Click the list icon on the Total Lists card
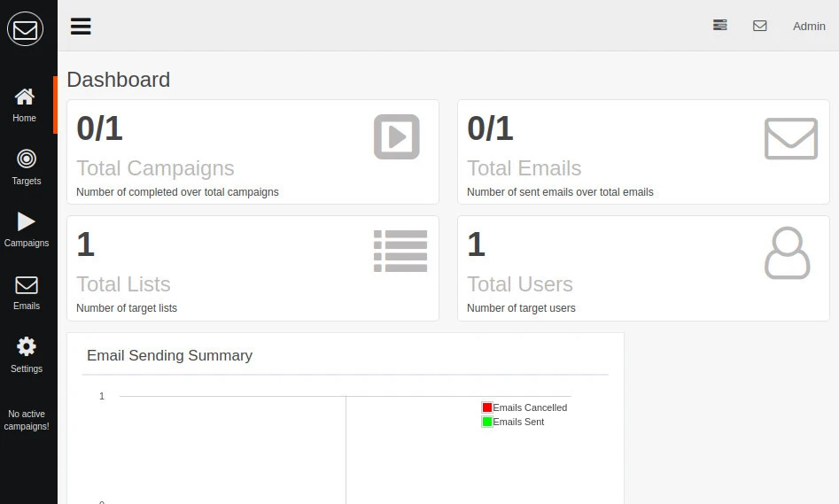 pyautogui.click(x=400, y=251)
